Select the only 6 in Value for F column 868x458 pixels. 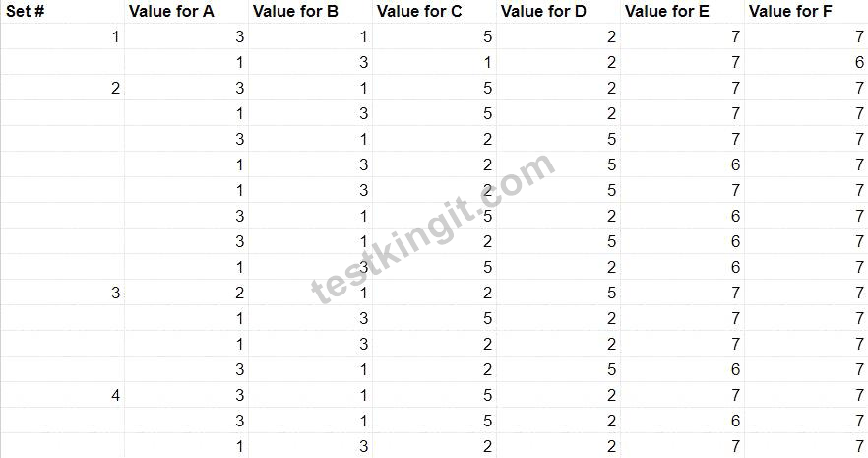tap(806, 62)
